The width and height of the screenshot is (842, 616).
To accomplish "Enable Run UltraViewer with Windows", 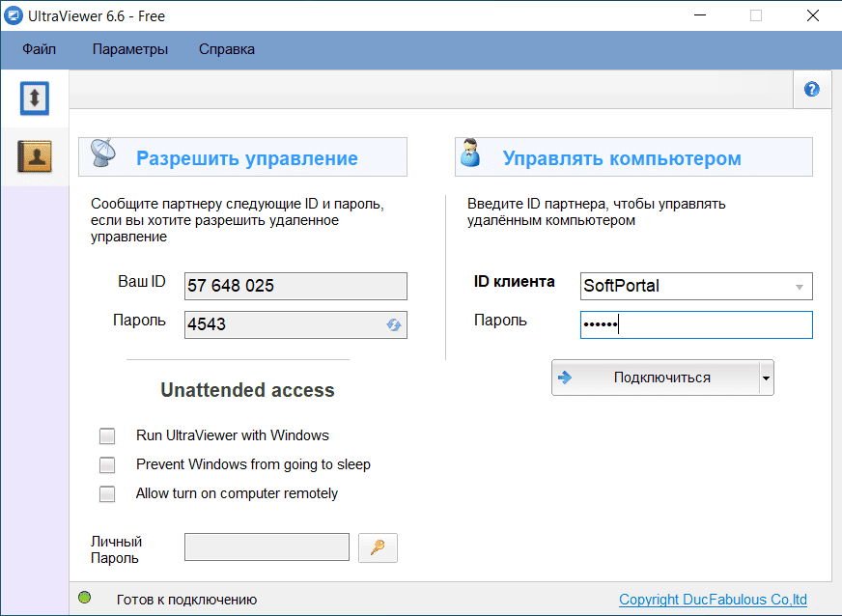I will click(107, 435).
